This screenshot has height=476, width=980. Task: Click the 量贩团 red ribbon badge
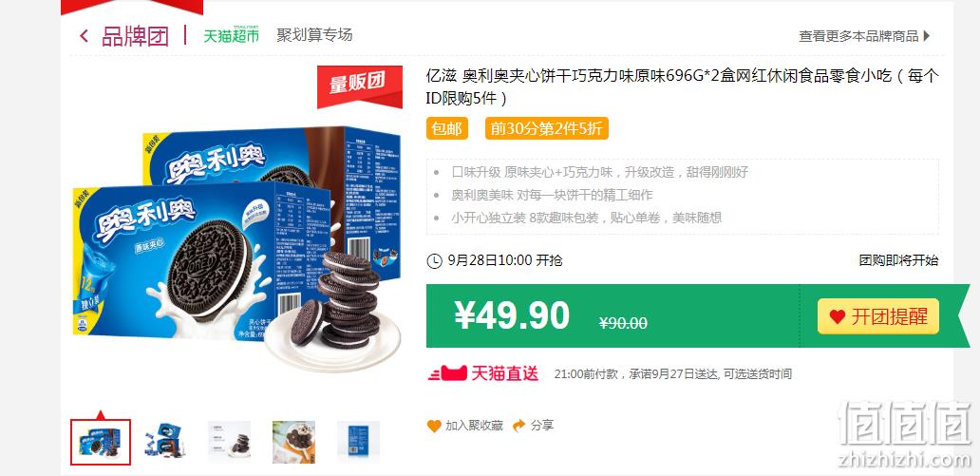pyautogui.click(x=359, y=86)
